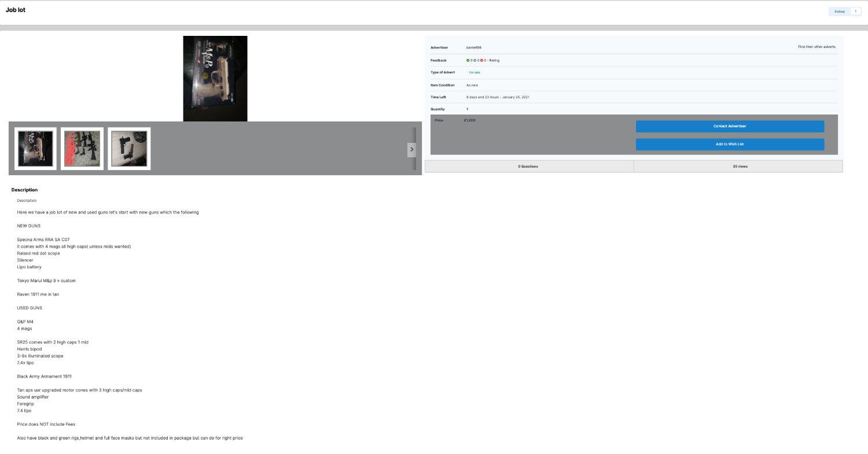
Task: Switch to the 35 views tab
Action: tap(740, 167)
